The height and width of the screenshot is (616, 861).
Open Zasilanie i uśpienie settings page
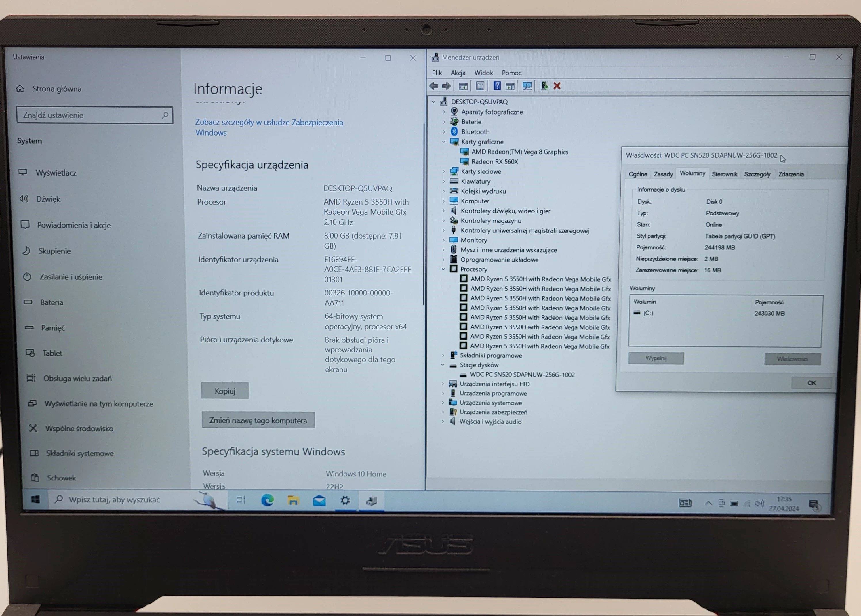(x=71, y=276)
